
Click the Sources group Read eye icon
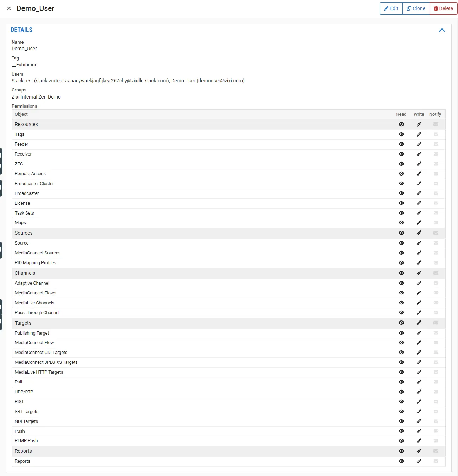click(401, 233)
